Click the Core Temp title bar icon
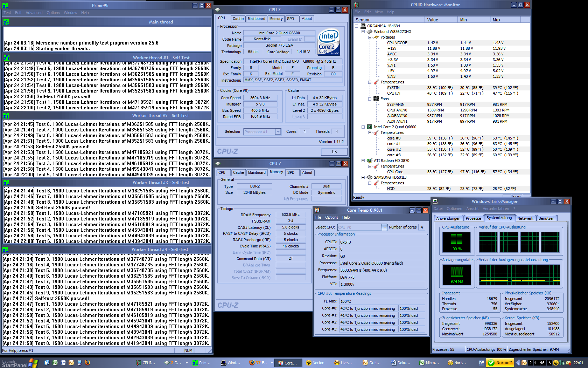Image resolution: width=588 pixels, height=368 pixels. [317, 210]
